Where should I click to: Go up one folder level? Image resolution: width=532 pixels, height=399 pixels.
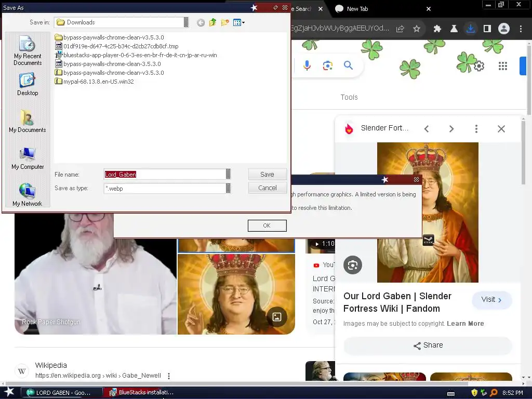212,23
